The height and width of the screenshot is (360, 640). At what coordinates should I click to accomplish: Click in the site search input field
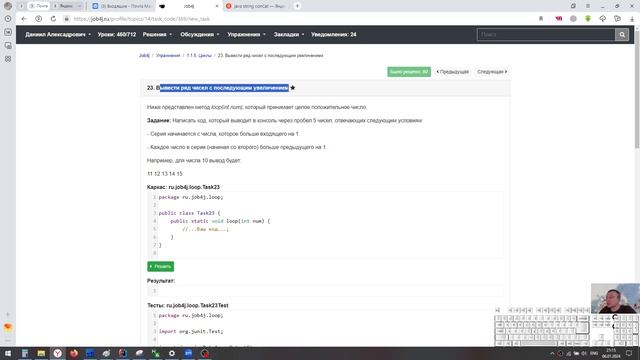546,35
